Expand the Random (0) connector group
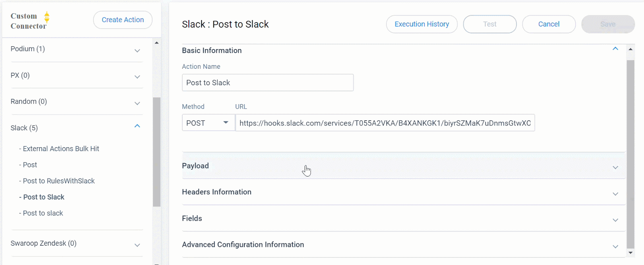The width and height of the screenshot is (644, 265). pyautogui.click(x=137, y=103)
